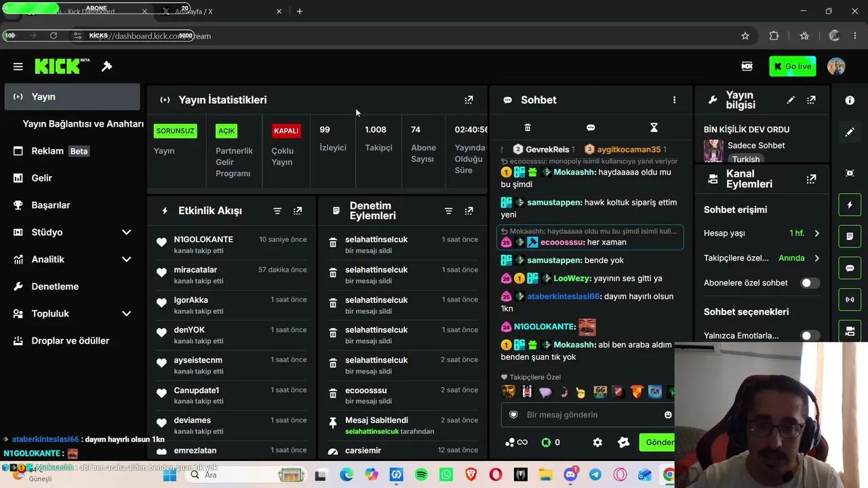The width and height of the screenshot is (868, 488).
Task: Click the hourglass icon in the Sohbet toolbar
Action: click(x=654, y=127)
